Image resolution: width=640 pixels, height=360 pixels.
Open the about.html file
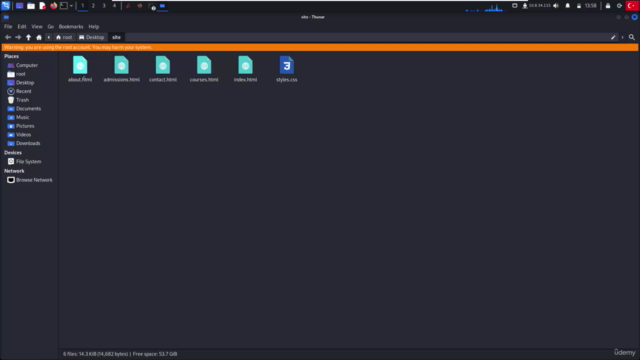[80, 69]
